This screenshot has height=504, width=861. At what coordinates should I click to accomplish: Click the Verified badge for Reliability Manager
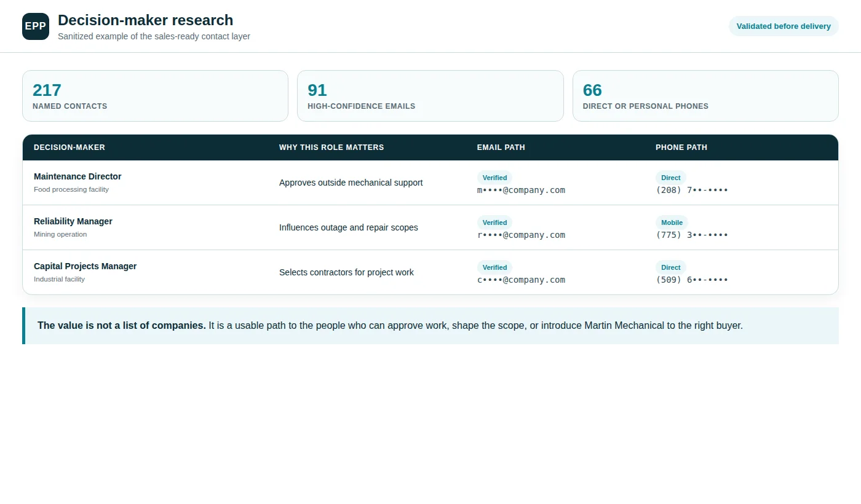tap(494, 222)
